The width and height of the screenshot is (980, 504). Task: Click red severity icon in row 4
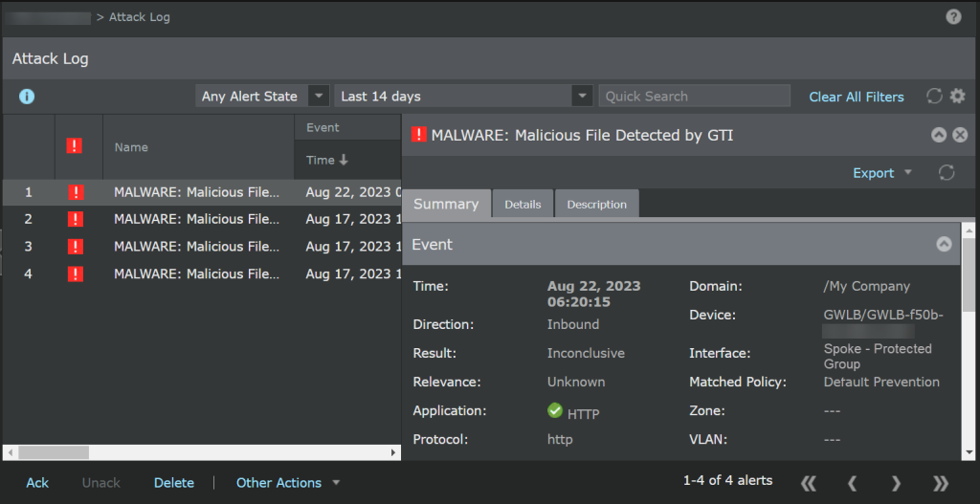pos(76,274)
